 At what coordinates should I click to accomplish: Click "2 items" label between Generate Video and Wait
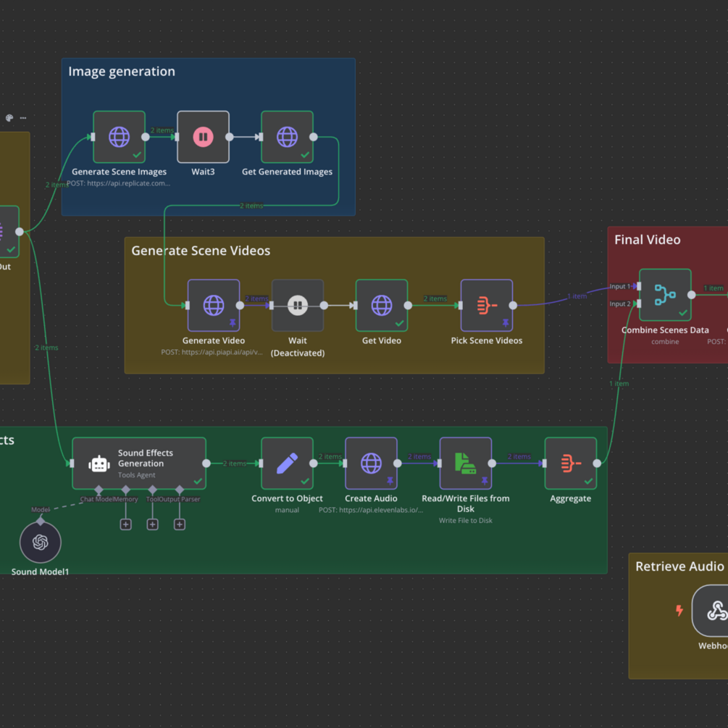(256, 298)
